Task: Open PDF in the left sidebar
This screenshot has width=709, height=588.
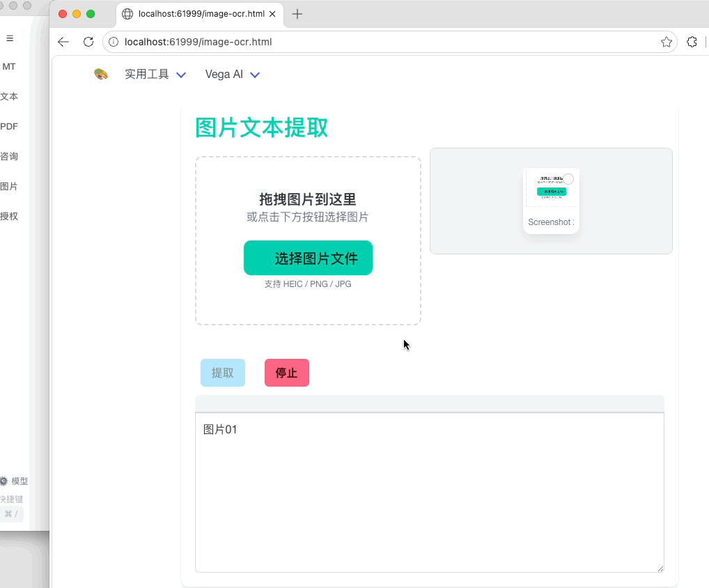Action: point(9,126)
